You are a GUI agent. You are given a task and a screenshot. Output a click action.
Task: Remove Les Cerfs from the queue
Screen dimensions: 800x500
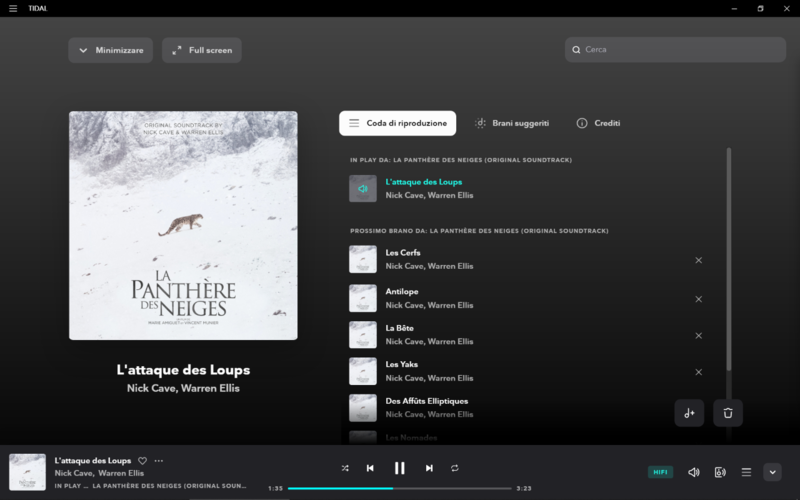(x=699, y=260)
